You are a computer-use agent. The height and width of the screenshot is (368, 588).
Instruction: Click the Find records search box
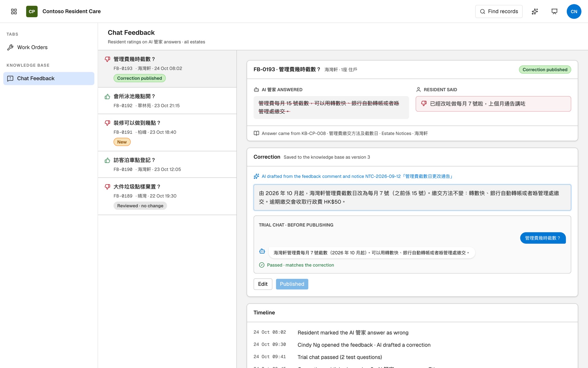point(499,11)
